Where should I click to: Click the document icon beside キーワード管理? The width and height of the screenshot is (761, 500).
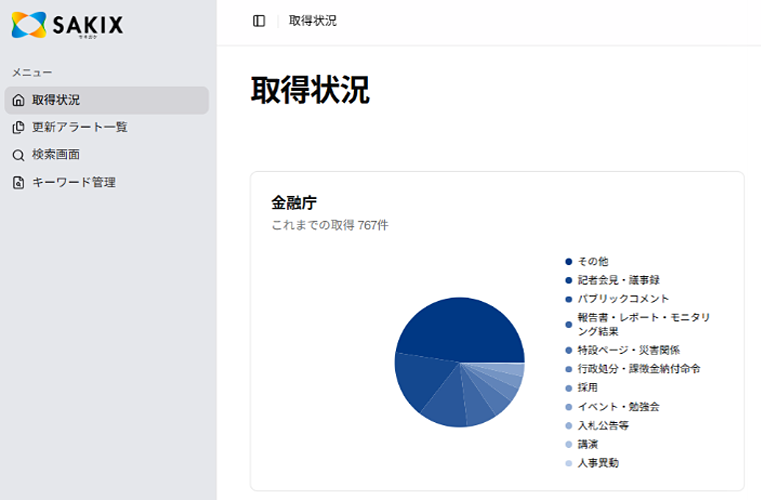pyautogui.click(x=18, y=183)
